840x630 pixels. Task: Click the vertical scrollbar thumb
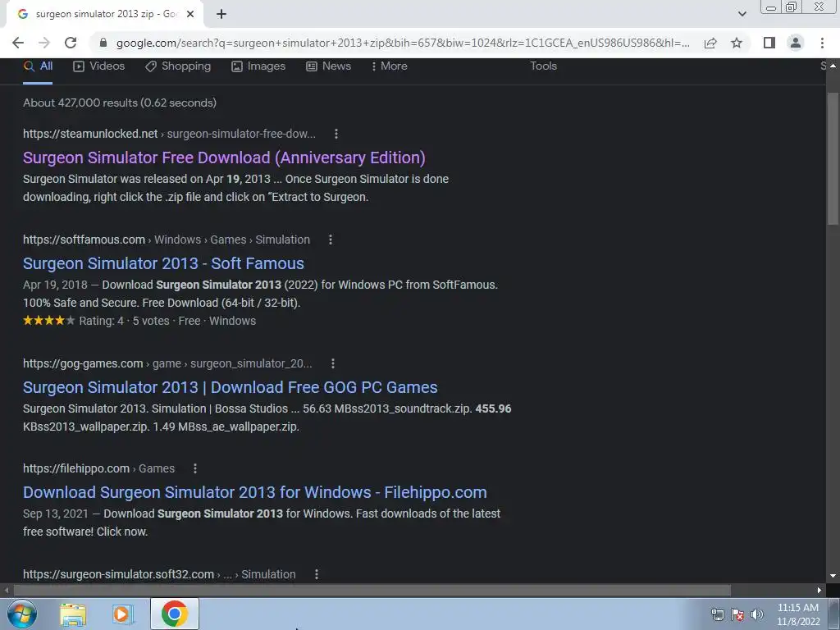[x=833, y=159]
